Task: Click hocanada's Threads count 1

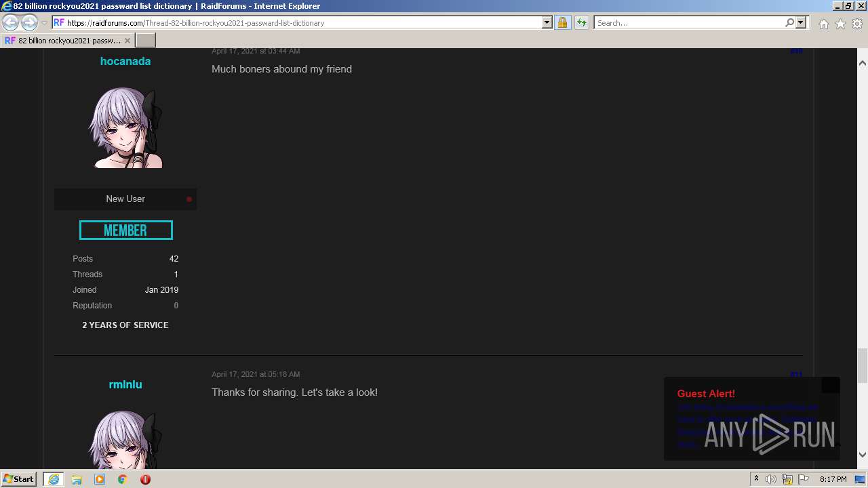Action: [x=176, y=274]
